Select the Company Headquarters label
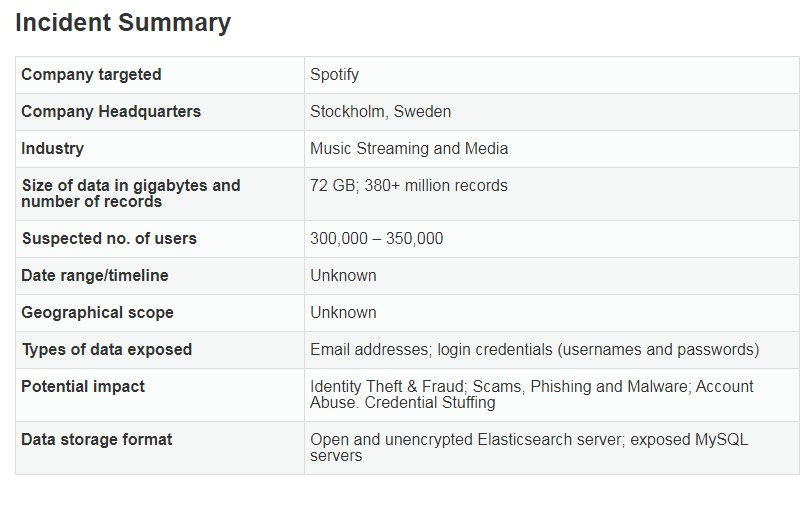This screenshot has height=507, width=812. point(111,111)
